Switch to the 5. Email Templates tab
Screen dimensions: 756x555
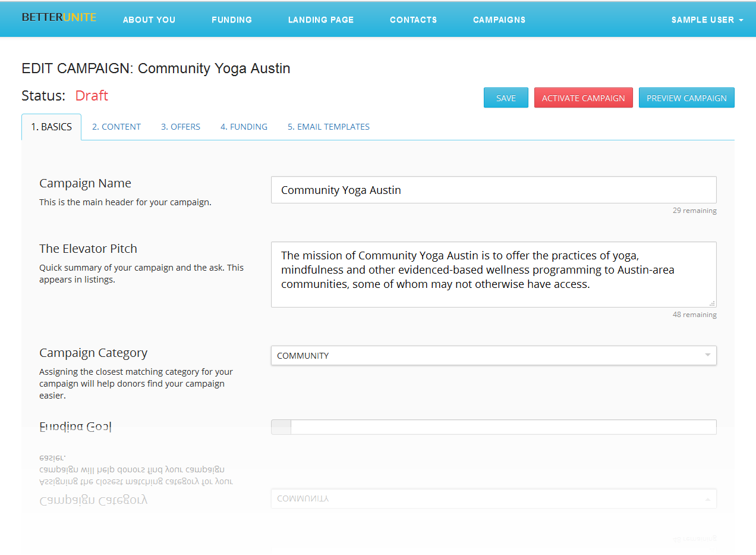pos(329,127)
